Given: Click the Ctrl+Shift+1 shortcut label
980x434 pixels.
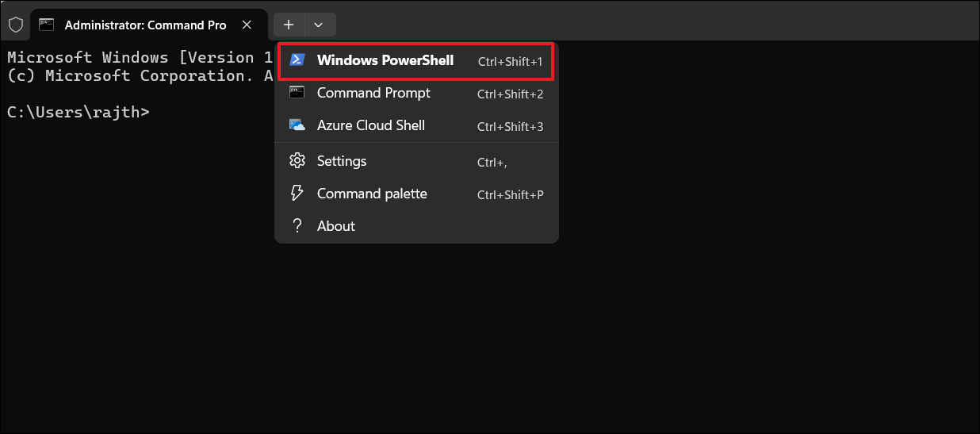Looking at the screenshot, I should (x=510, y=61).
